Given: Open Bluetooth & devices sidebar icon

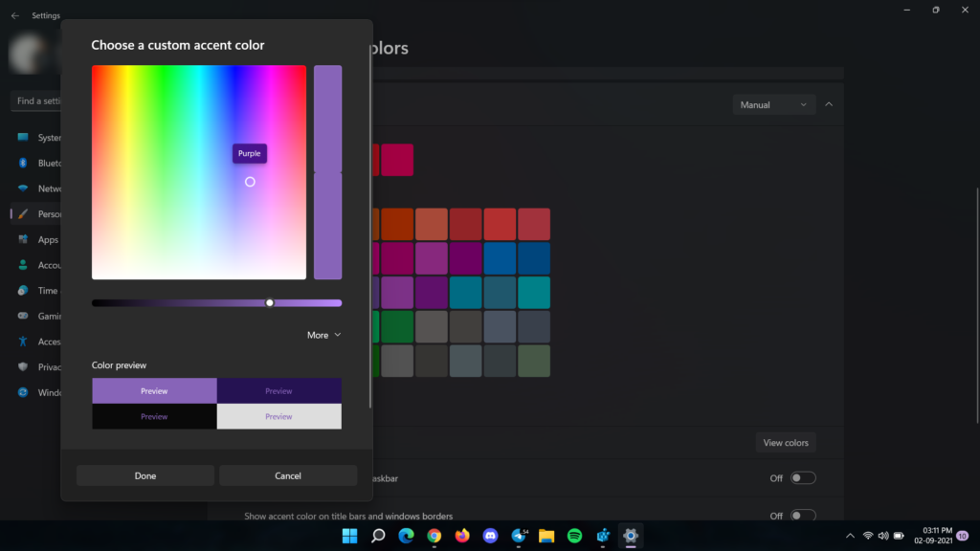Looking at the screenshot, I should 23,163.
